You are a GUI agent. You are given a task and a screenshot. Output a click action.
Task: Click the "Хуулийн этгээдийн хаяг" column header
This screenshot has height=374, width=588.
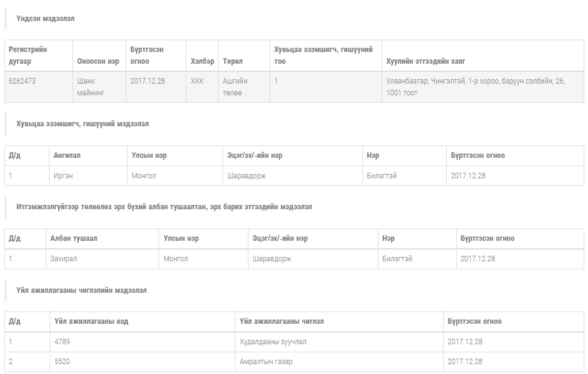click(x=426, y=61)
